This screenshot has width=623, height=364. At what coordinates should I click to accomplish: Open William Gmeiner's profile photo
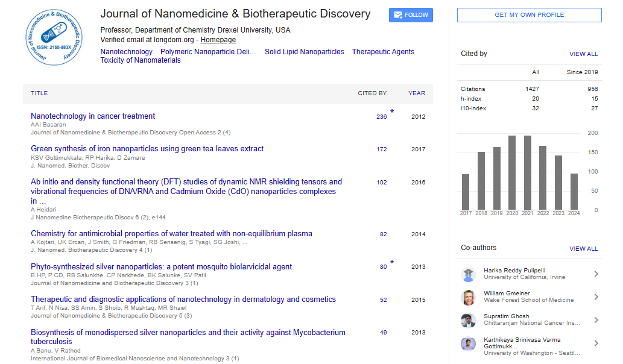point(468,297)
